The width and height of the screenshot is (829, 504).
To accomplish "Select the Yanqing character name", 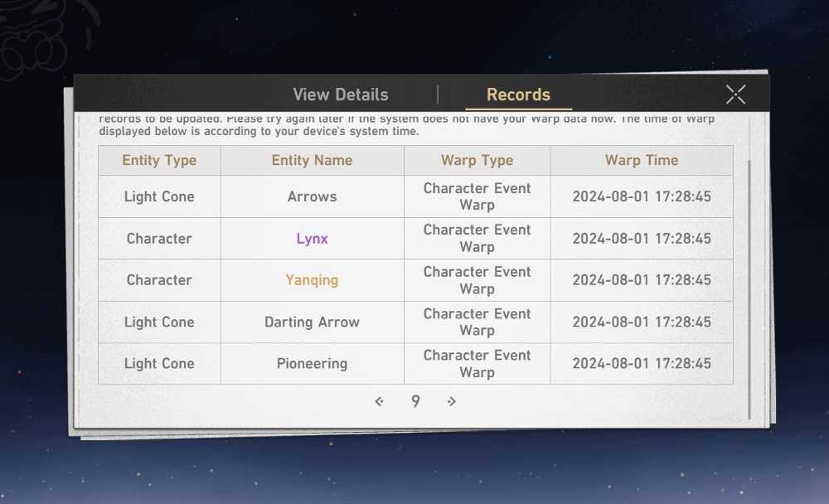I will click(312, 280).
